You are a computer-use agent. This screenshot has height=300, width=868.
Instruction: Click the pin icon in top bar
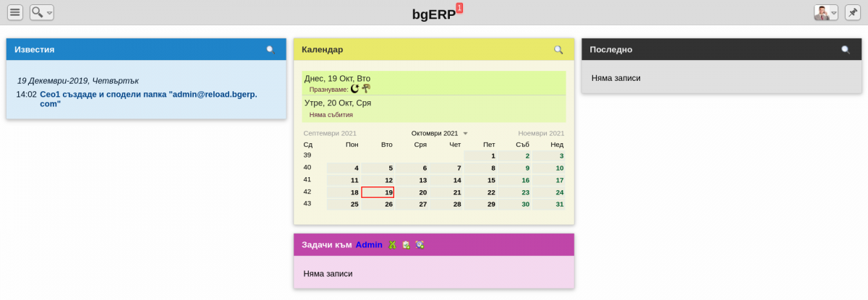coord(853,12)
